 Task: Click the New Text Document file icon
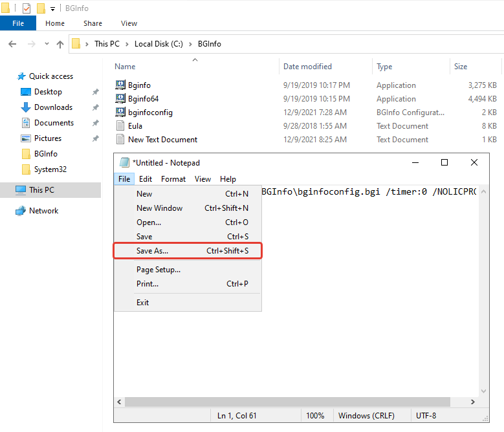click(x=120, y=140)
